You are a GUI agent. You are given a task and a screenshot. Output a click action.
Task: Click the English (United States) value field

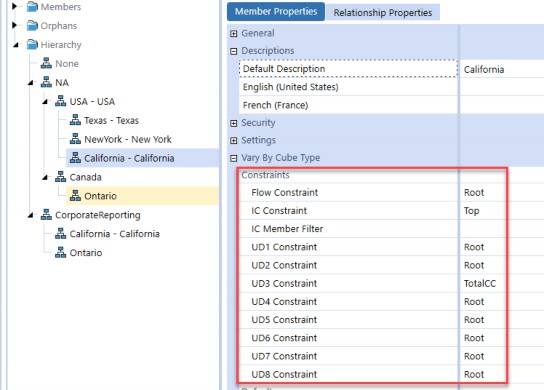pyautogui.click(x=502, y=87)
